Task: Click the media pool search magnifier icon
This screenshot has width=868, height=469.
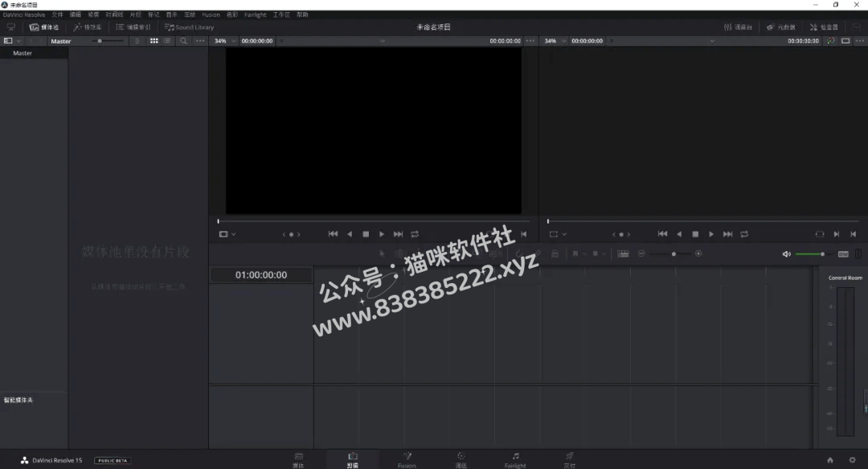Action: click(183, 41)
